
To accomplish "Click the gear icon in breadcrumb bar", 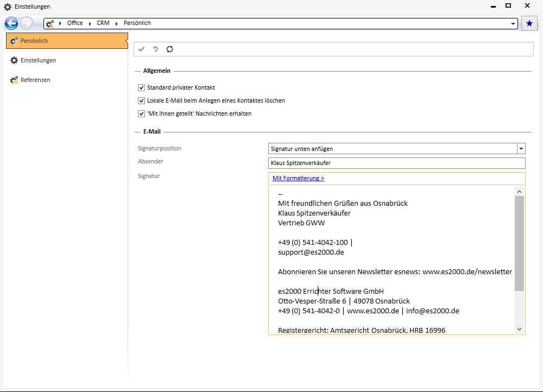I will [50, 23].
